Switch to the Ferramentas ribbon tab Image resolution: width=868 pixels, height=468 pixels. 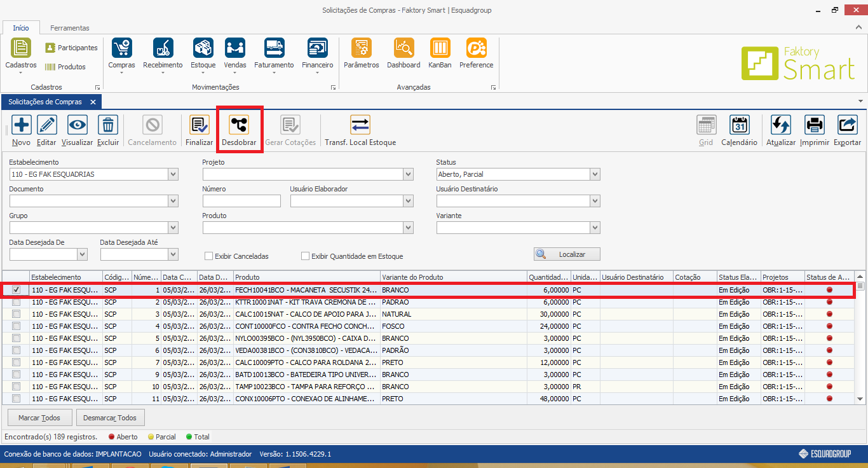pos(70,28)
